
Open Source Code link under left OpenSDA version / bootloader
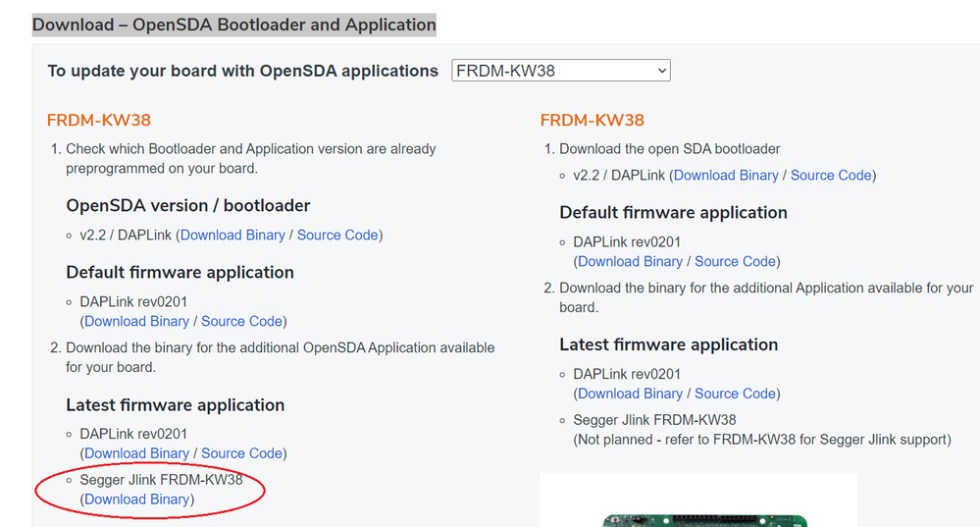(337, 236)
